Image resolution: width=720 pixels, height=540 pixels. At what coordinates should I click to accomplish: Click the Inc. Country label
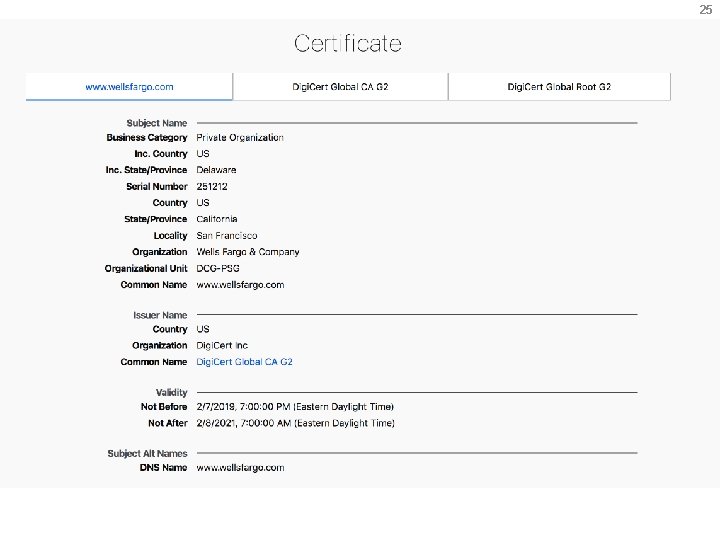[x=161, y=153]
